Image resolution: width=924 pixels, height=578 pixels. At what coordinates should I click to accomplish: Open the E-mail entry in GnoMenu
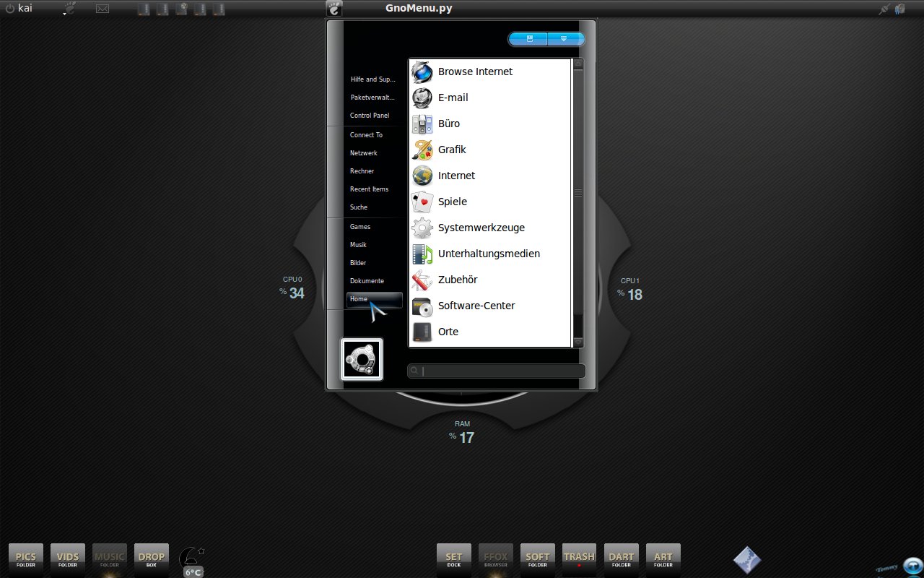490,98
